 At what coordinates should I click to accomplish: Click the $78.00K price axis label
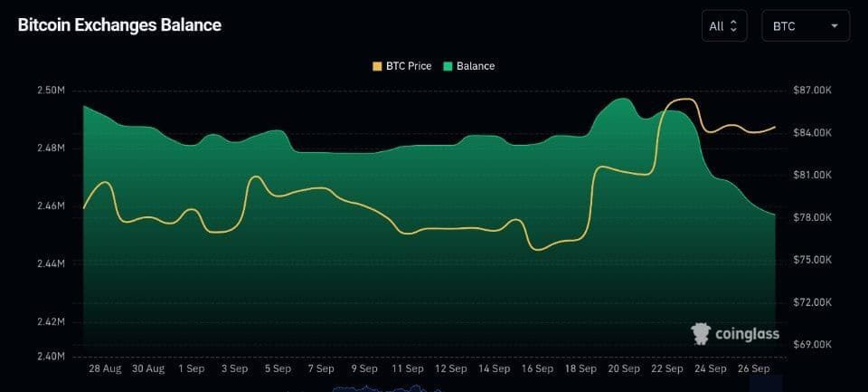click(x=812, y=217)
